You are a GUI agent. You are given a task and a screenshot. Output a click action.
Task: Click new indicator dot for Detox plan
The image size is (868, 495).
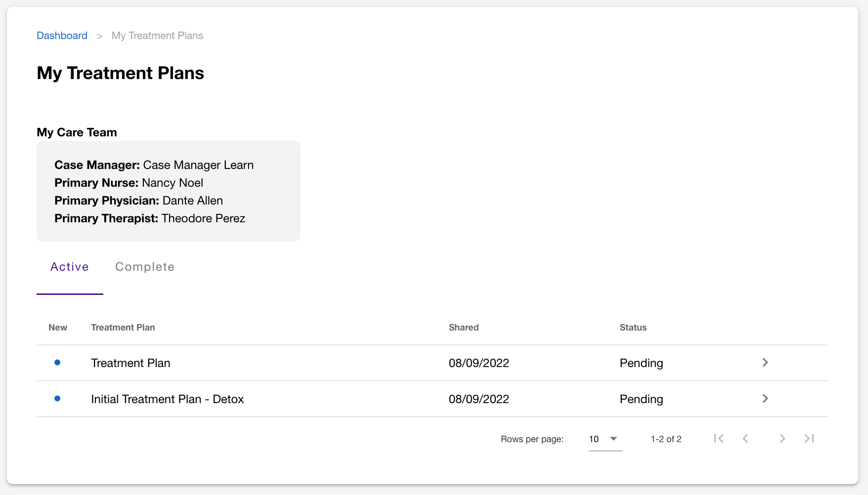[x=57, y=399]
